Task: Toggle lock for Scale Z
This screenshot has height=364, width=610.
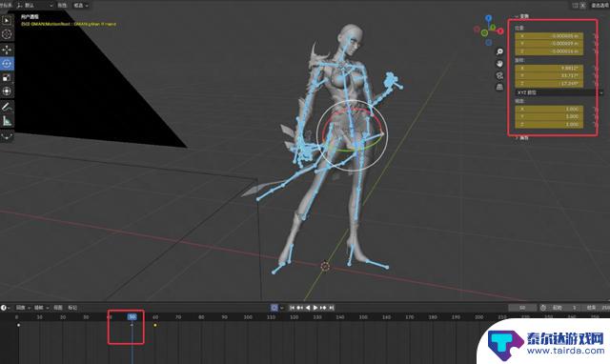Action: 595,125
